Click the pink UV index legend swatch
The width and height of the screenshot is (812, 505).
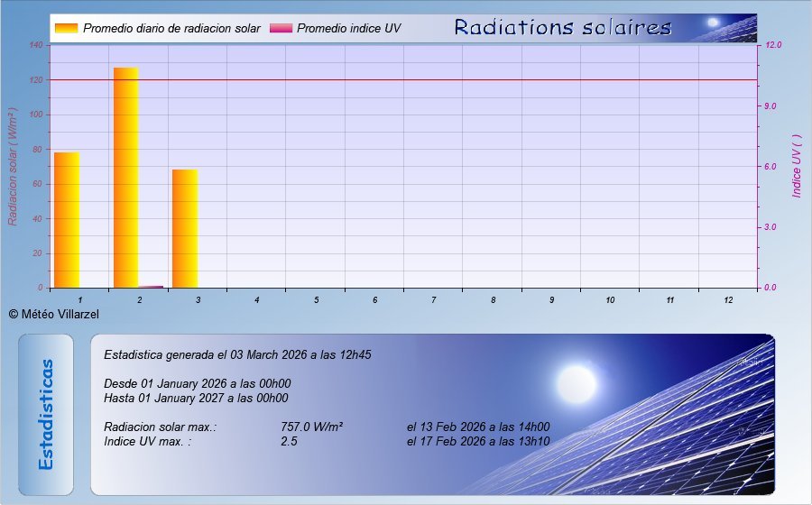(x=281, y=28)
